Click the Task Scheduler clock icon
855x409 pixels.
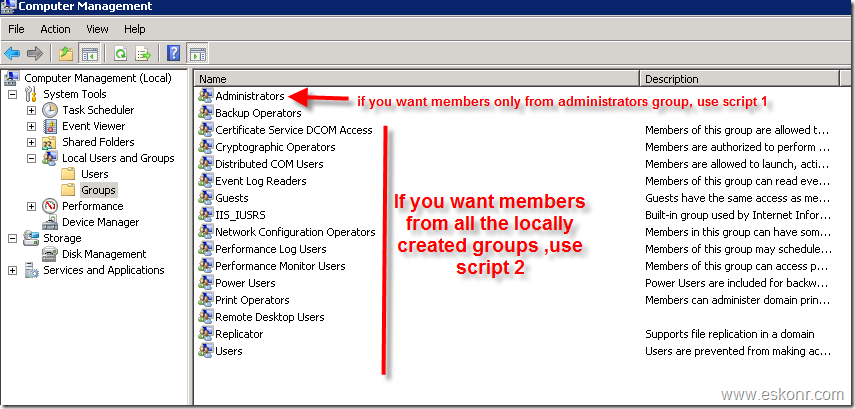(50, 110)
